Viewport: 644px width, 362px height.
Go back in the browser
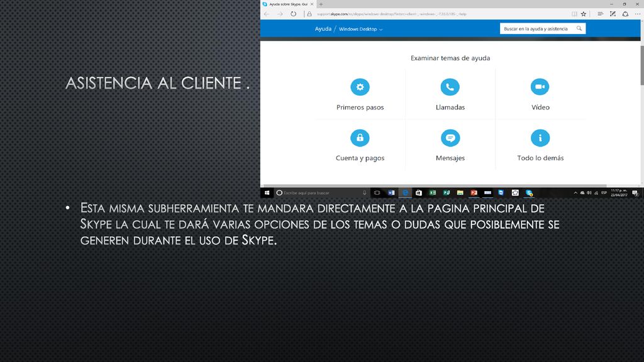pyautogui.click(x=267, y=14)
